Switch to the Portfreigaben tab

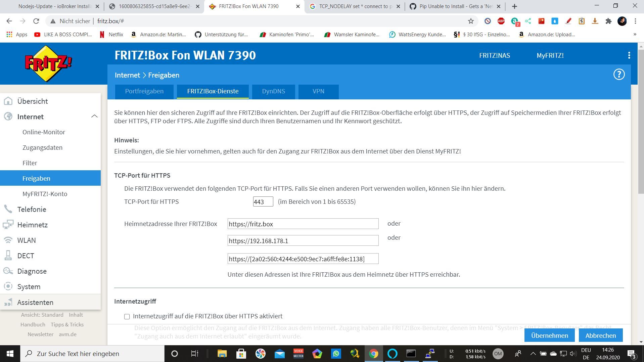(x=144, y=91)
